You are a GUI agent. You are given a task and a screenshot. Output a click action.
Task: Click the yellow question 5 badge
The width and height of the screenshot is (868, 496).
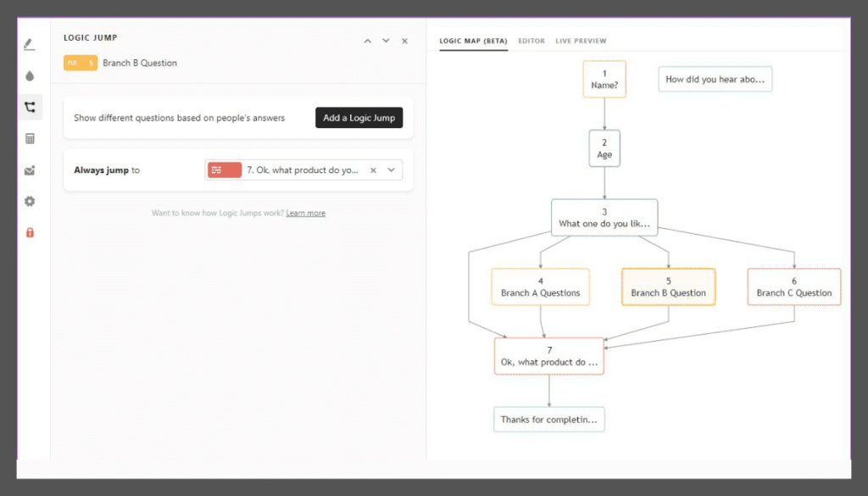coord(81,63)
